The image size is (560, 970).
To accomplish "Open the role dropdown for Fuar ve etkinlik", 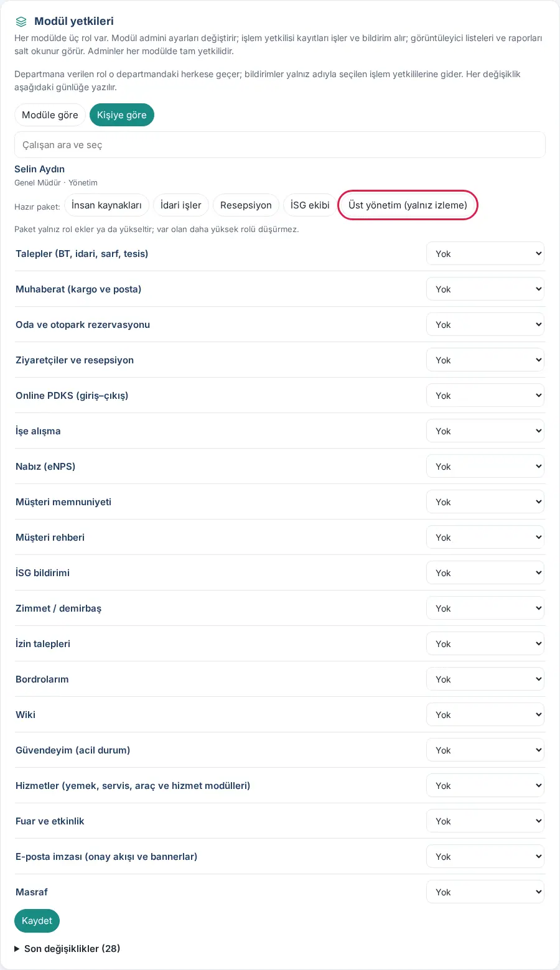I will [x=485, y=821].
